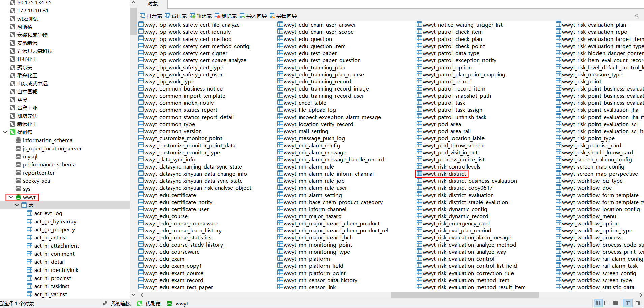Click the object list scroll-left arrow
644x308 pixels.
pyautogui.click(x=141, y=295)
